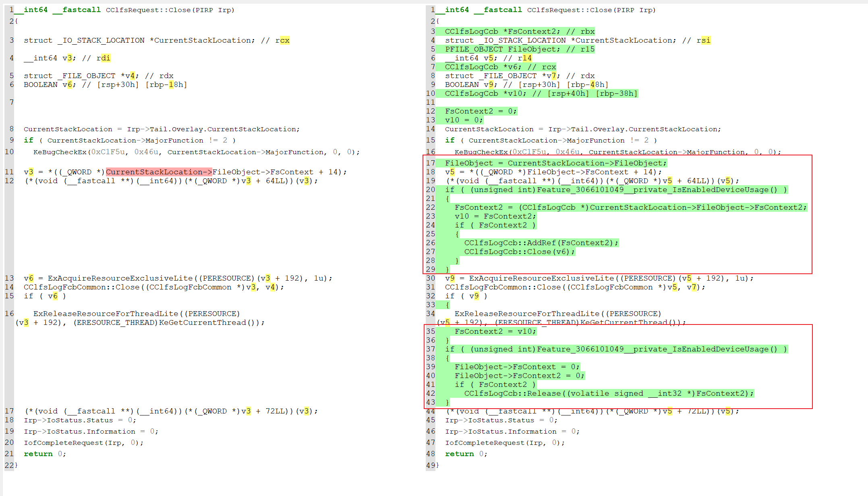Click the KeBugCheckEx call in left pane

point(60,152)
